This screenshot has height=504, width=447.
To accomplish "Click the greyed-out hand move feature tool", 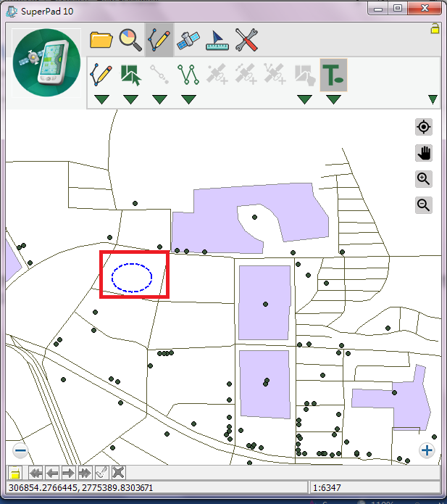I will (x=304, y=75).
